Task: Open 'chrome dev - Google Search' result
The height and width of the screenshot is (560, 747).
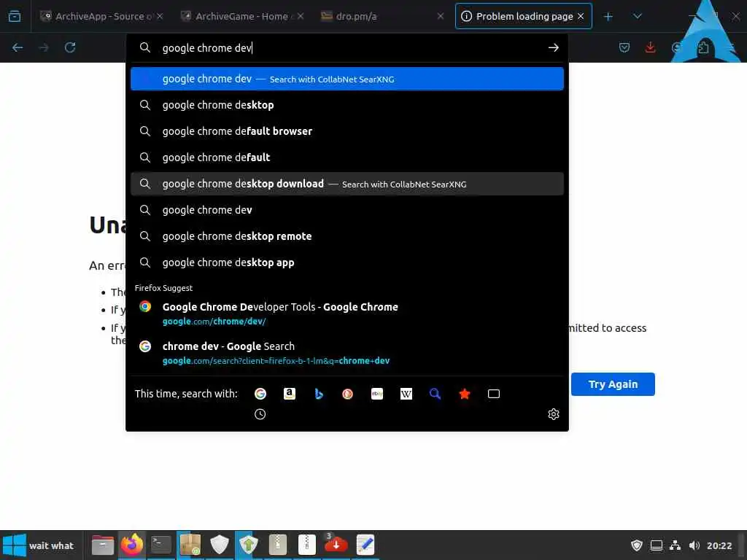Action: click(x=347, y=354)
